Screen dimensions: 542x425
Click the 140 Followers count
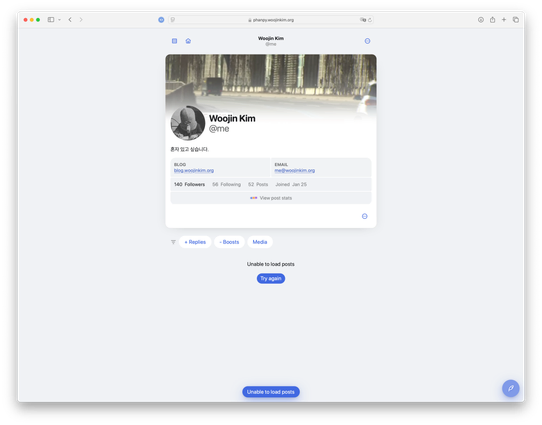coord(189,185)
